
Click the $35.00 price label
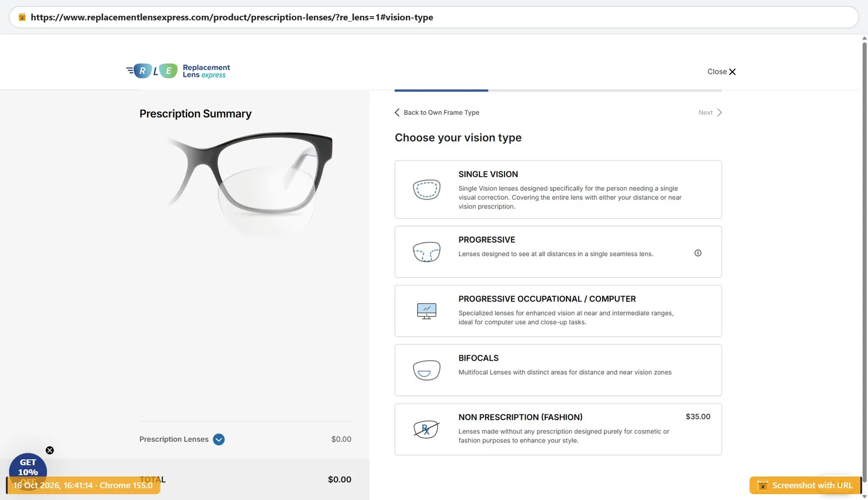(698, 416)
